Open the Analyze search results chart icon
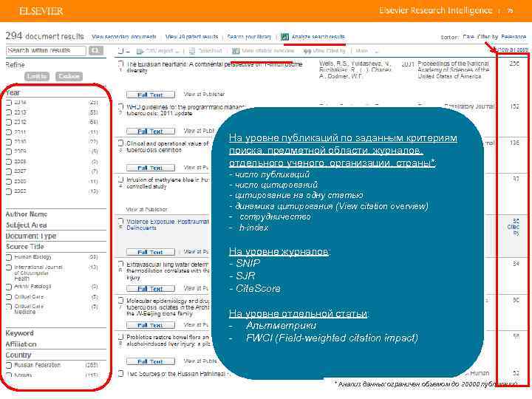Screen dimensions: 532x399 tap(284, 37)
